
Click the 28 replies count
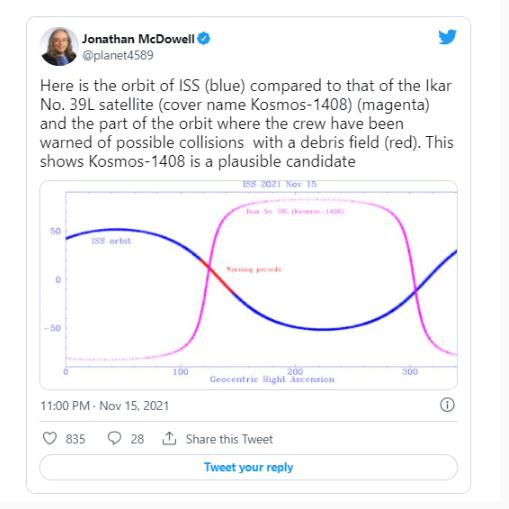137,439
